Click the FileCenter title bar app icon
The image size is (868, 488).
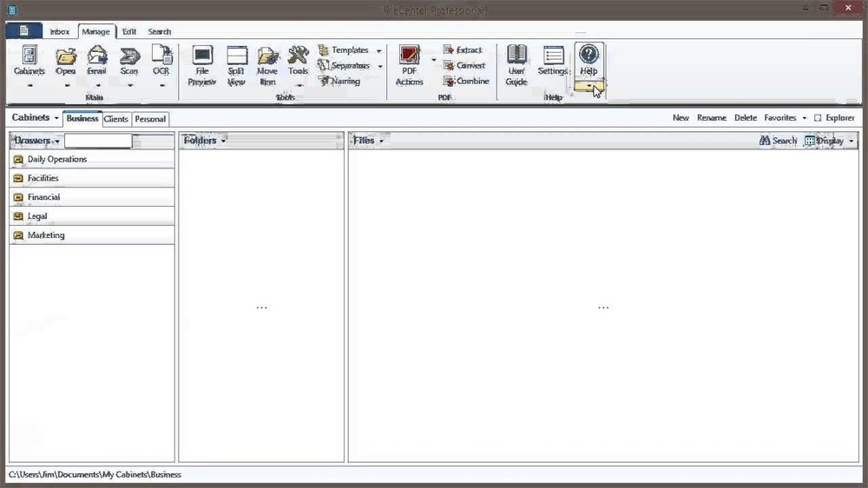(x=11, y=10)
